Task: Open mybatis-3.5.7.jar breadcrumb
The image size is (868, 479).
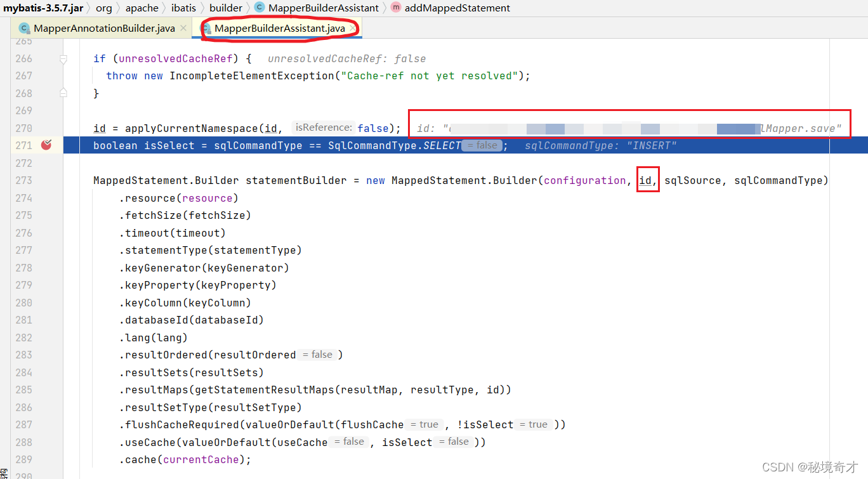Action: [43, 8]
